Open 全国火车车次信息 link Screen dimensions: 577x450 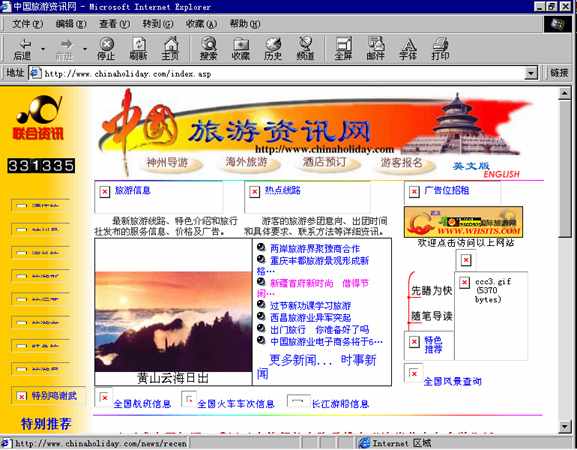pyautogui.click(x=236, y=404)
